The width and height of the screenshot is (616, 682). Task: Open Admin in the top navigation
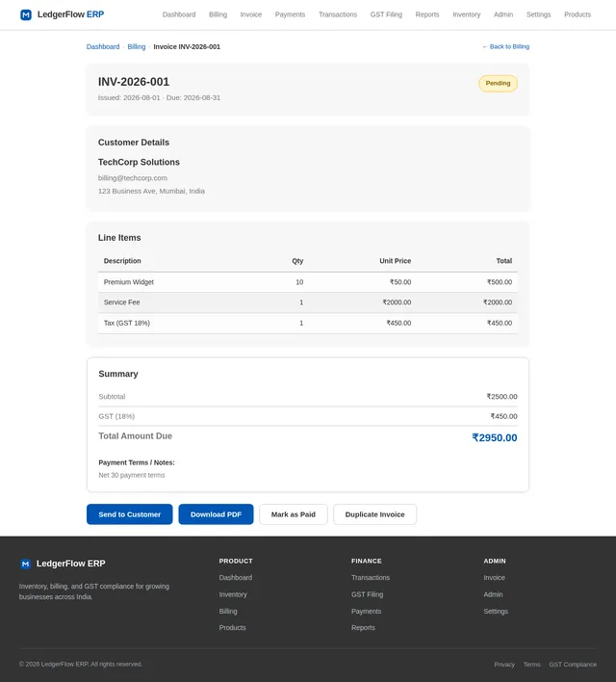(x=503, y=14)
